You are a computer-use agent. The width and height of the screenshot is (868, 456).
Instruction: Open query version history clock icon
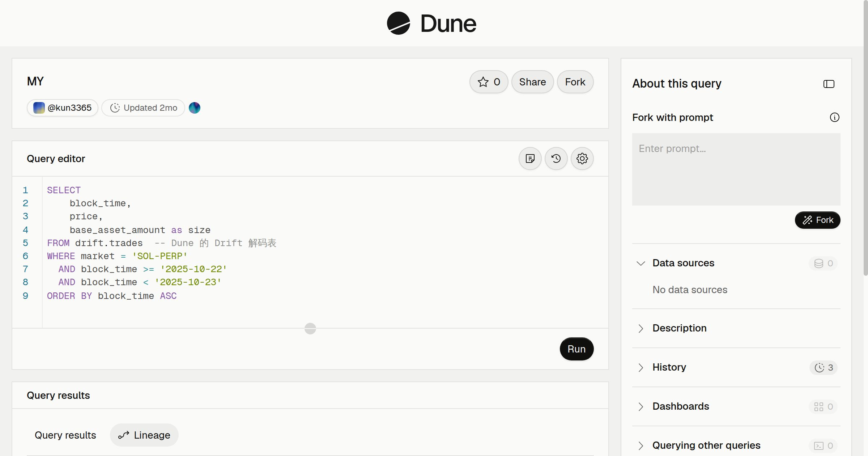click(556, 159)
